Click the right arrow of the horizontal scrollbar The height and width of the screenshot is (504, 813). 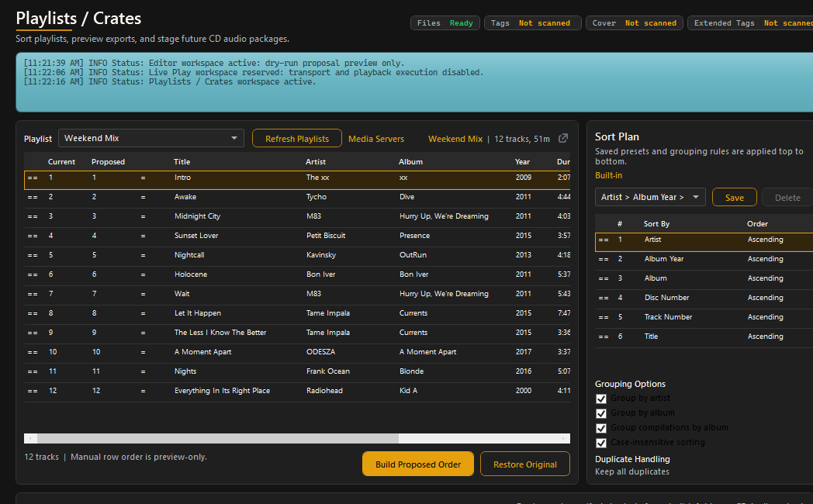point(564,438)
